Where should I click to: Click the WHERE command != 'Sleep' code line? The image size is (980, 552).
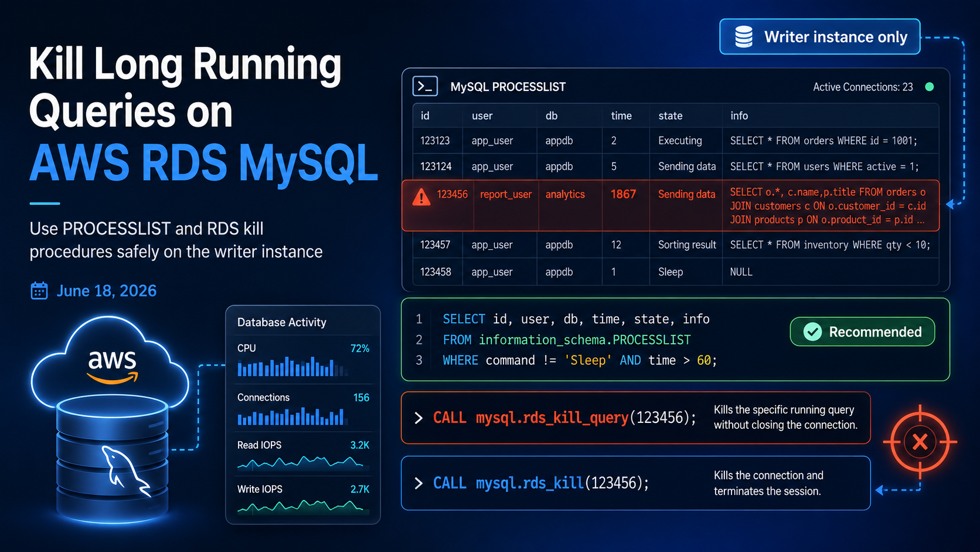[580, 360]
